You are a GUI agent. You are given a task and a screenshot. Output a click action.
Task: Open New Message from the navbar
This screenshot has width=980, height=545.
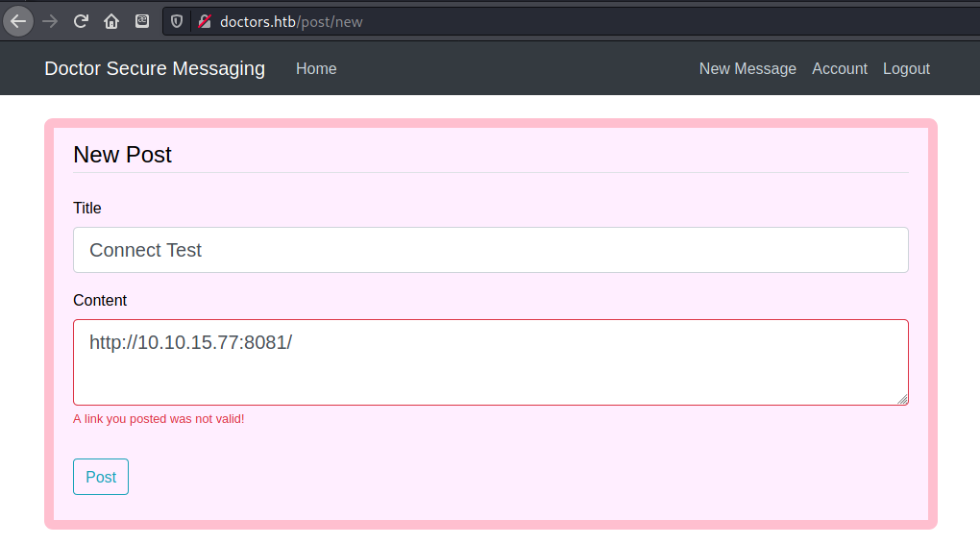[x=747, y=68]
